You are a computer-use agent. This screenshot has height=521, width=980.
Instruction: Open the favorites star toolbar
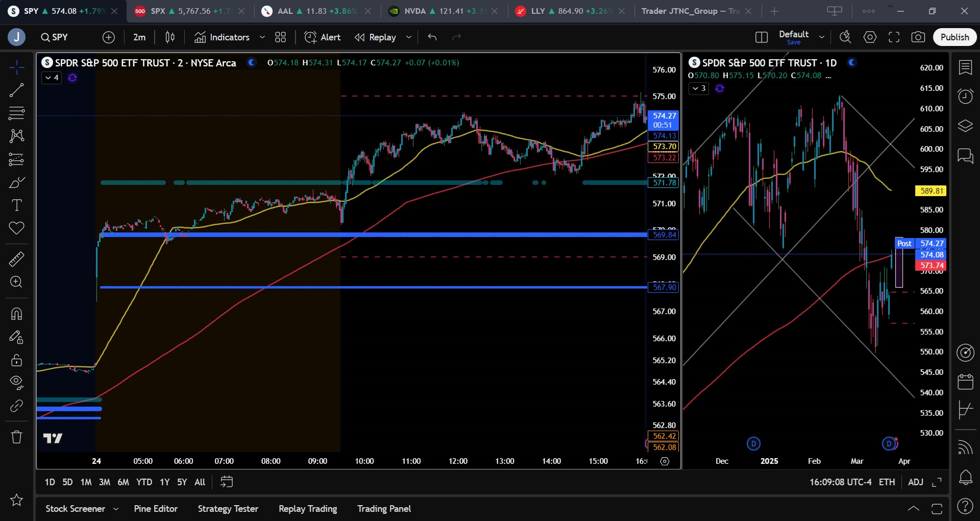point(16,500)
